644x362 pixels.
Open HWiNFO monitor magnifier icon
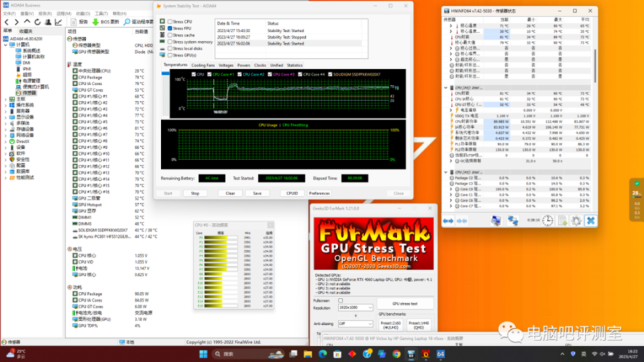pyautogui.click(x=496, y=221)
